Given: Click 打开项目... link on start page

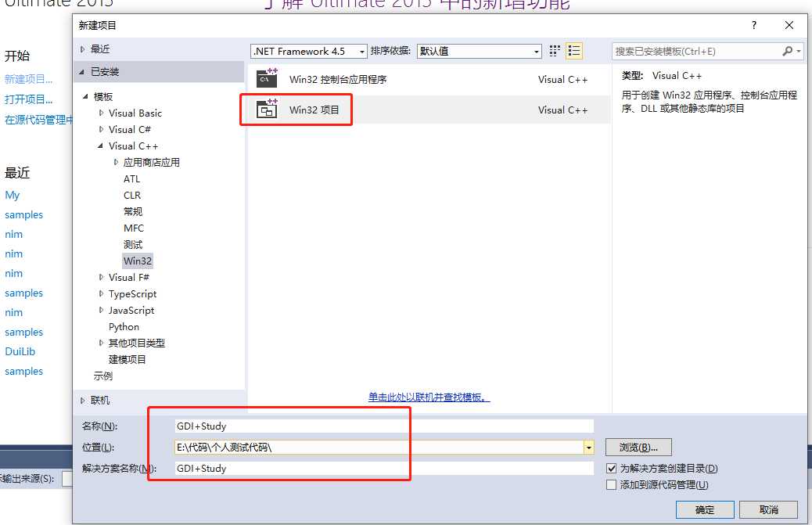Looking at the screenshot, I should click(x=28, y=99).
